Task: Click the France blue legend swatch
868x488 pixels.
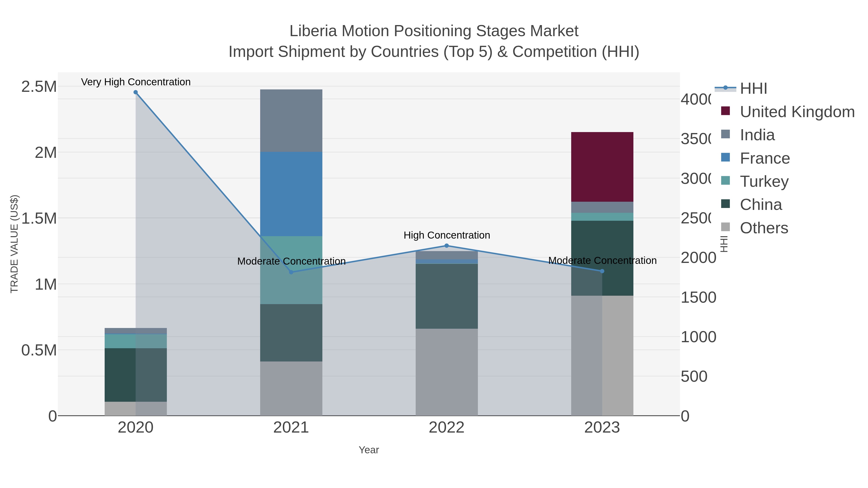Action: point(726,157)
